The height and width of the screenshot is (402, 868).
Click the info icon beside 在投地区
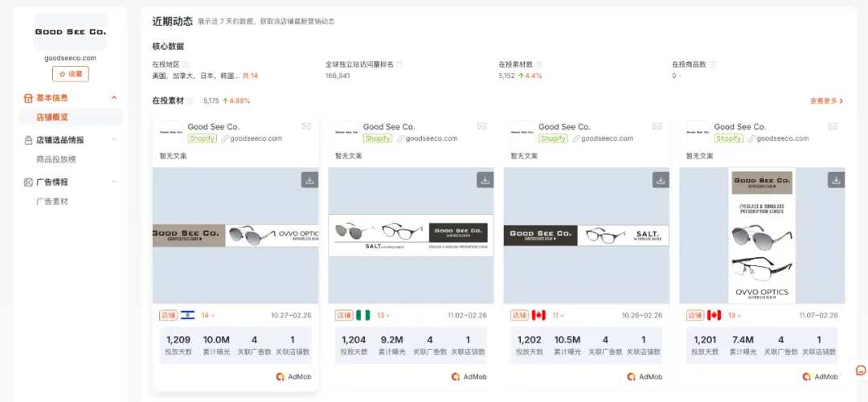point(186,65)
